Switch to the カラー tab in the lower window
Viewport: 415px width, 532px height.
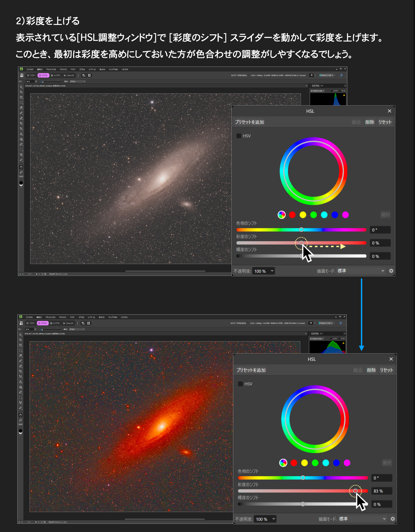[x=322, y=334]
